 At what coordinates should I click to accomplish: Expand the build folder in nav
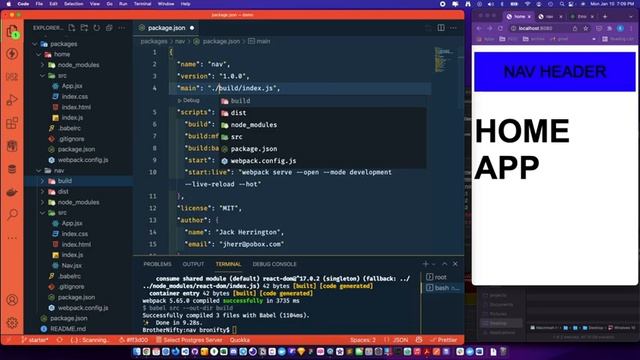tap(42, 181)
